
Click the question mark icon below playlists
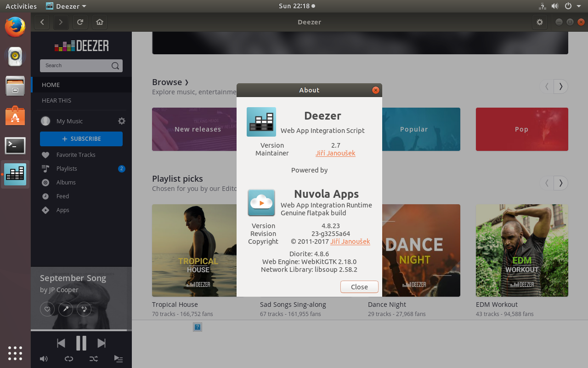[198, 327]
